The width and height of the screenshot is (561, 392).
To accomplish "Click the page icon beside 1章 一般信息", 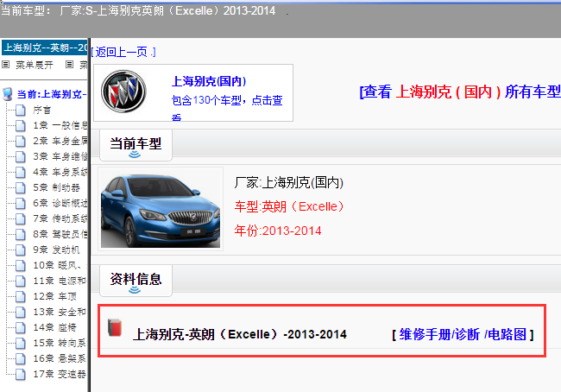I will point(21,125).
